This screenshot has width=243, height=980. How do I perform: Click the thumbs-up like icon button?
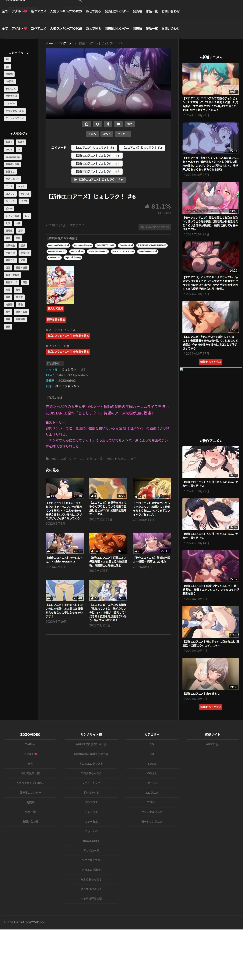[x=86, y=124]
